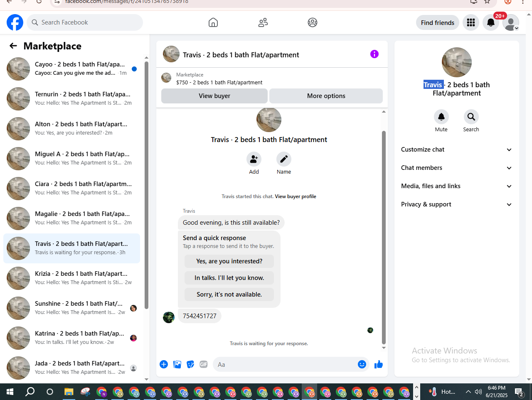532x400 pixels.
Task: Open the volume control in system tray
Action: (478, 392)
